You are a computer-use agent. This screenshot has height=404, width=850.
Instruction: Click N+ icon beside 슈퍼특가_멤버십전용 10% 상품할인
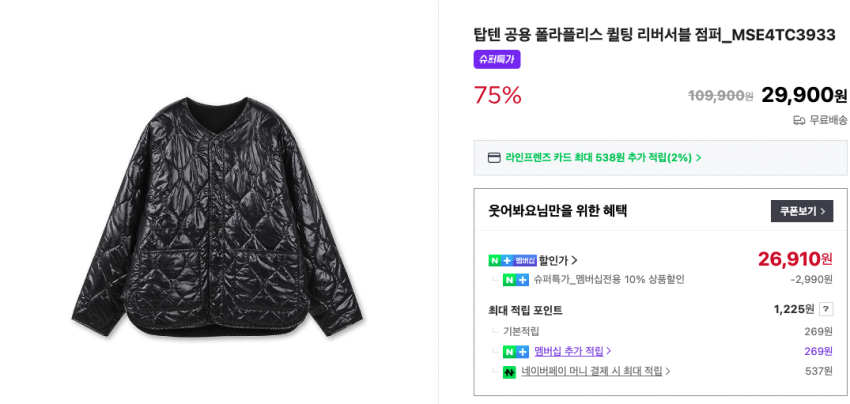tap(516, 280)
